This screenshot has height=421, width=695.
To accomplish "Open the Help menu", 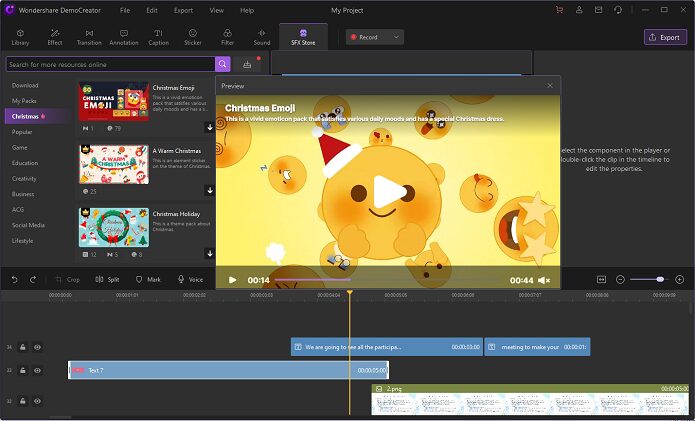I will (247, 10).
